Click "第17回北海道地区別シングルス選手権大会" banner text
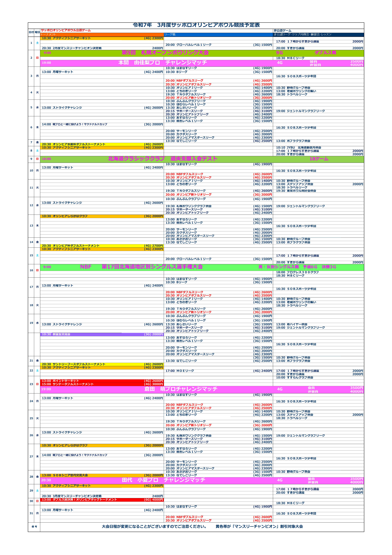Image resolution: width=392 pixels, height=555 pixels. click(152, 267)
